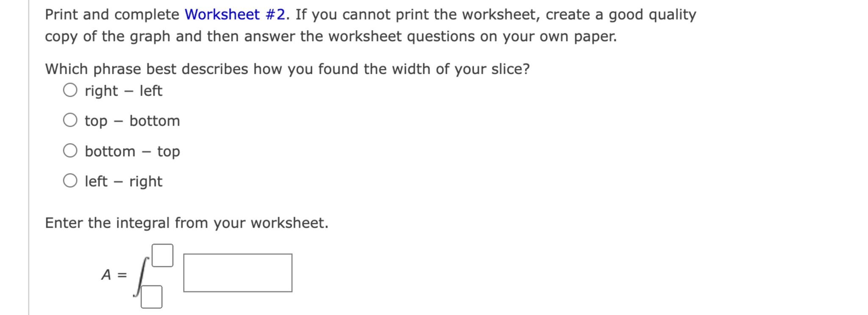Click the words 'Print and complete'
The image size is (868, 315).
pos(112,15)
